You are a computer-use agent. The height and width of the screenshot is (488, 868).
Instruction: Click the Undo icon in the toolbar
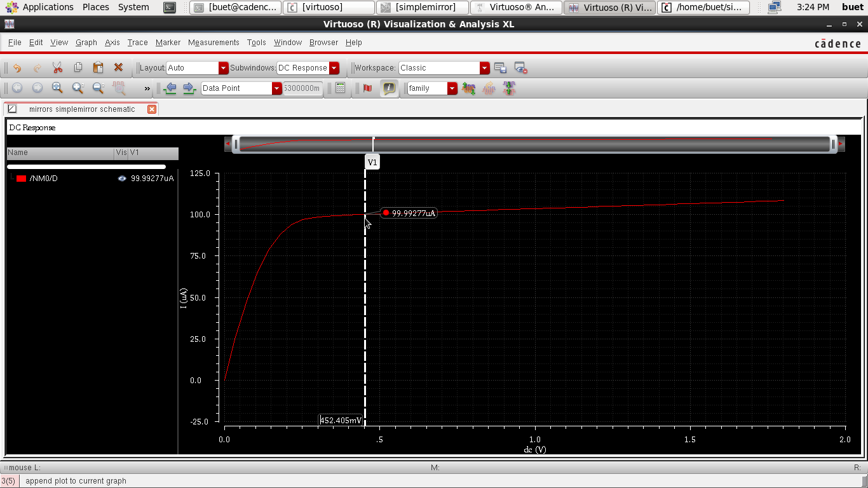point(17,68)
